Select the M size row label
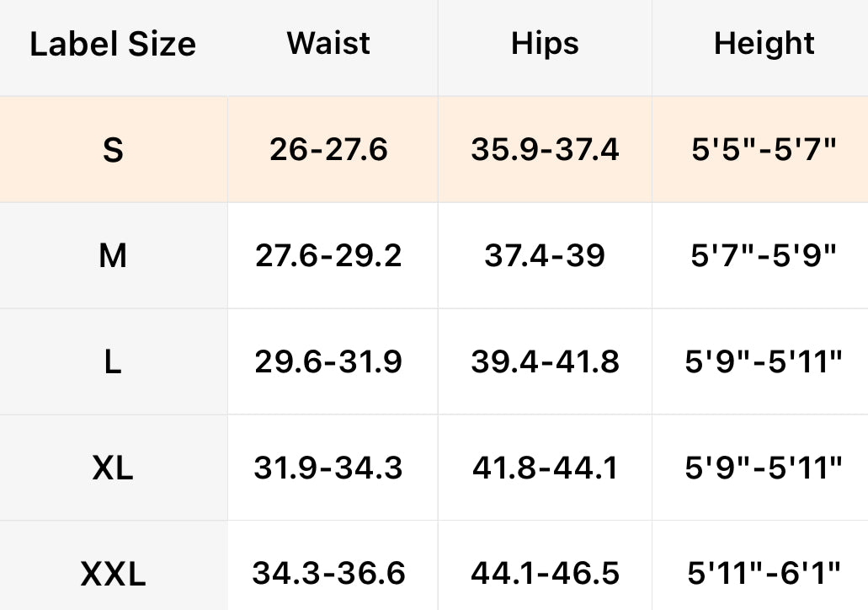Viewport: 868px width, 610px height. coord(113,255)
